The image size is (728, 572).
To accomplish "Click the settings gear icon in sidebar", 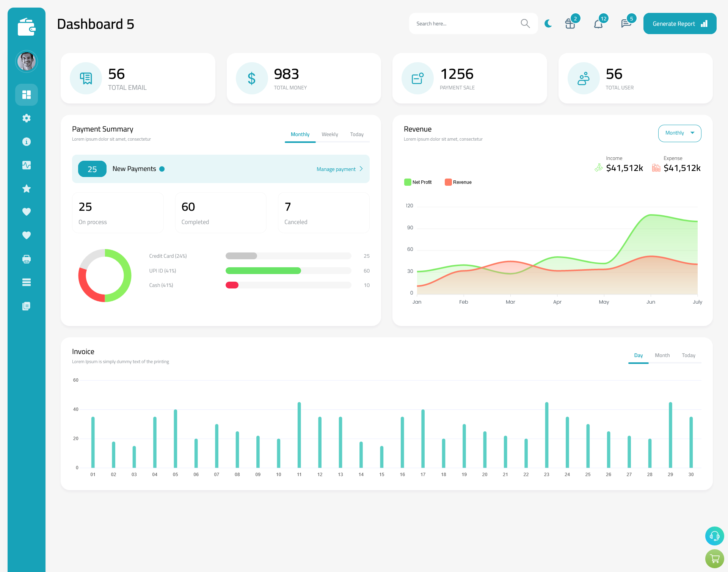I will coord(27,118).
